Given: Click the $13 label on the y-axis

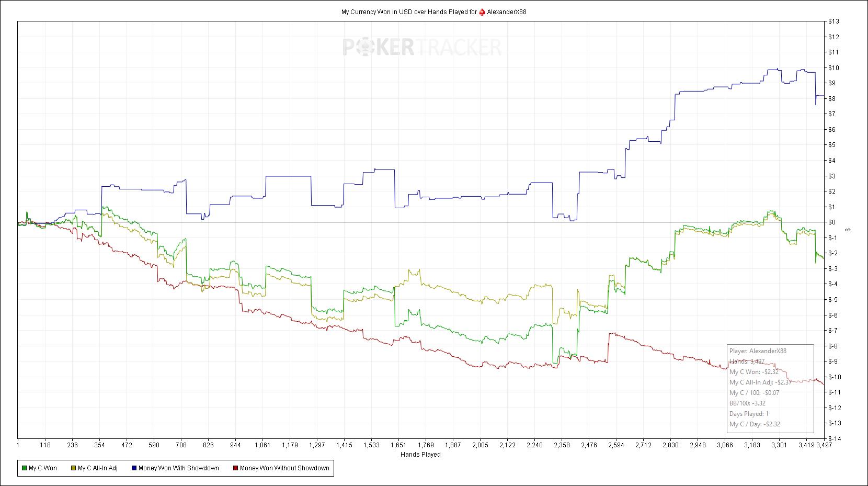Looking at the screenshot, I should point(833,21).
